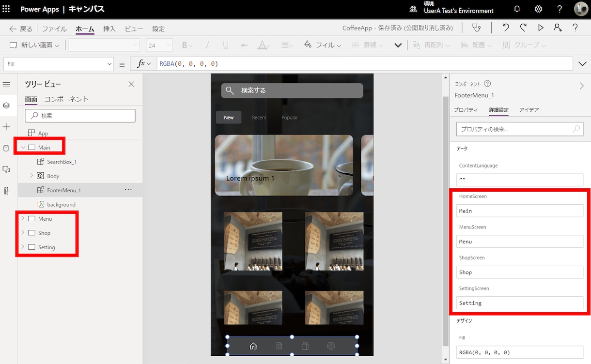Close the Tree view panel
591x364 pixels.
pyautogui.click(x=131, y=84)
